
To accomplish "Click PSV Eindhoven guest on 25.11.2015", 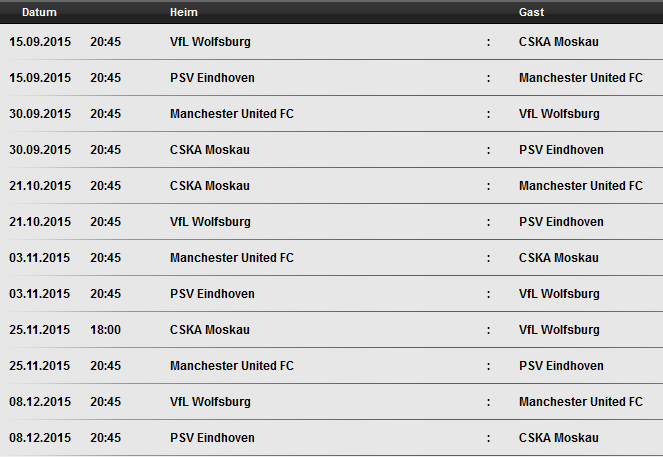I will coord(561,365).
